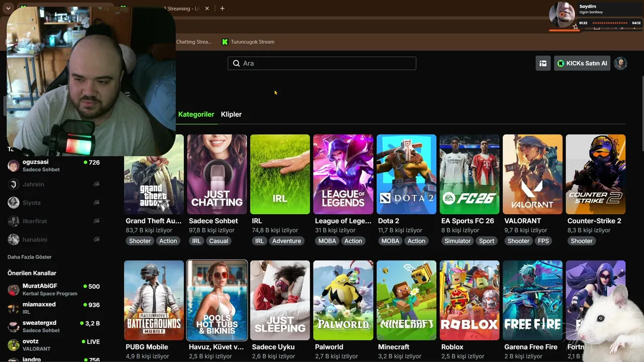
Task: Open the Counter-Strike 2 category cover
Action: pyautogui.click(x=596, y=174)
